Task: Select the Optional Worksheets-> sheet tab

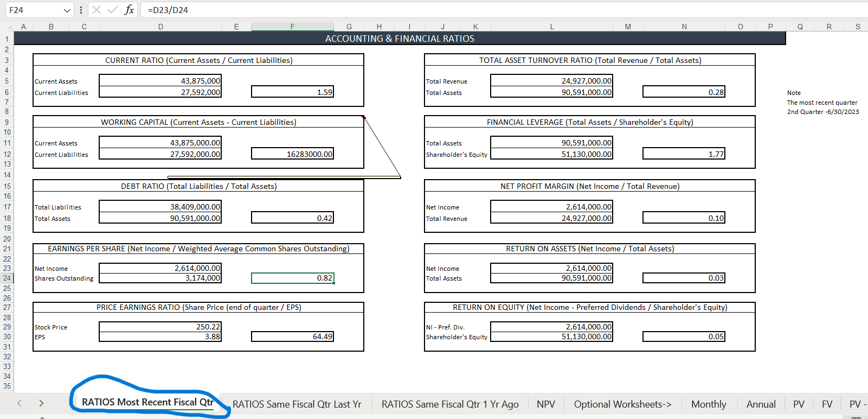Action: (x=622, y=404)
